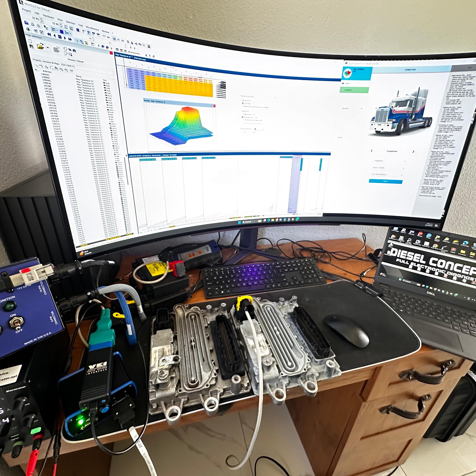This screenshot has height=476, width=476.
Task: Select next truck brand with right chevron
Action: pos(413,152)
